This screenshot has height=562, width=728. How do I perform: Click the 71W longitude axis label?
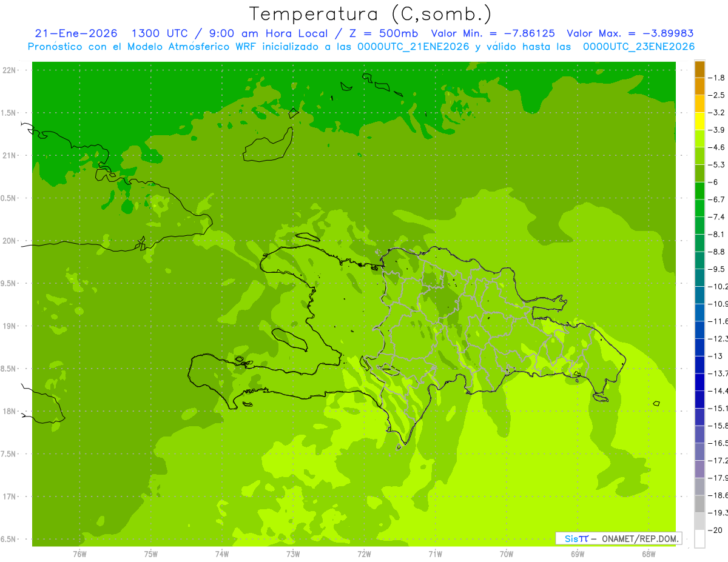435,554
